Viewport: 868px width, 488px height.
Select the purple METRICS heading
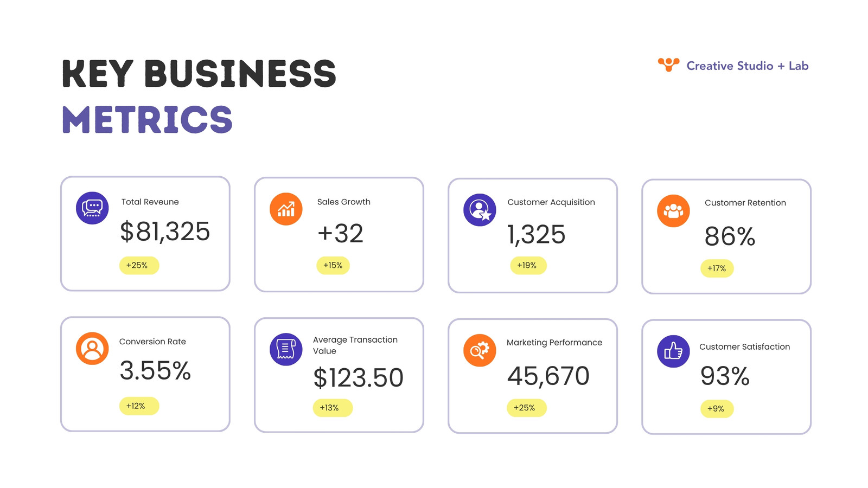pos(148,120)
